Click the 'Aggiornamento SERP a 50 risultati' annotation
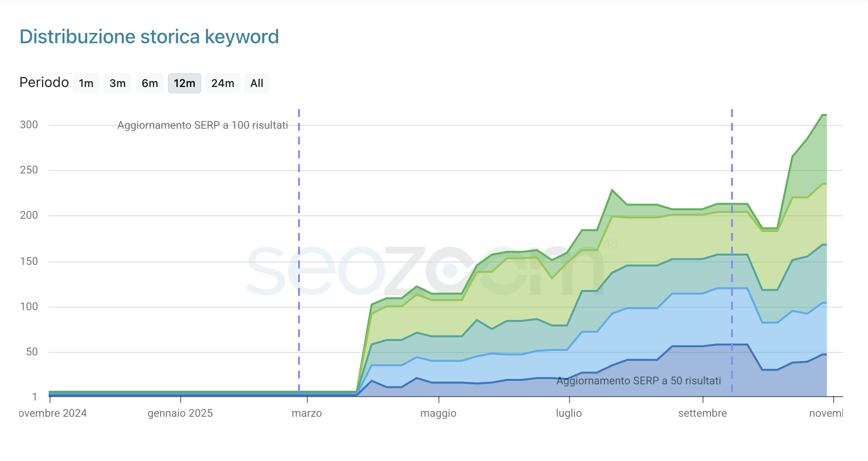The width and height of the screenshot is (868, 461). 638,380
